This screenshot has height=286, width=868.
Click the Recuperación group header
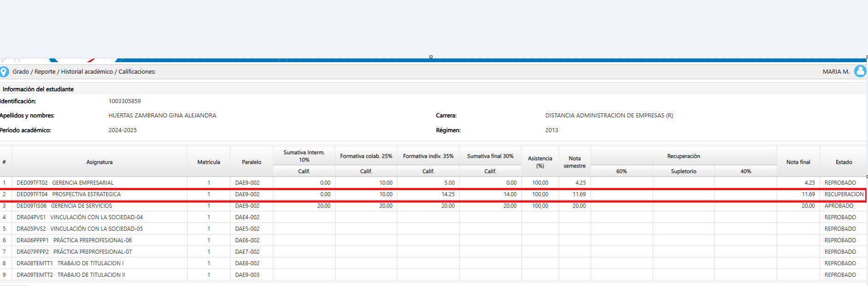click(x=684, y=156)
